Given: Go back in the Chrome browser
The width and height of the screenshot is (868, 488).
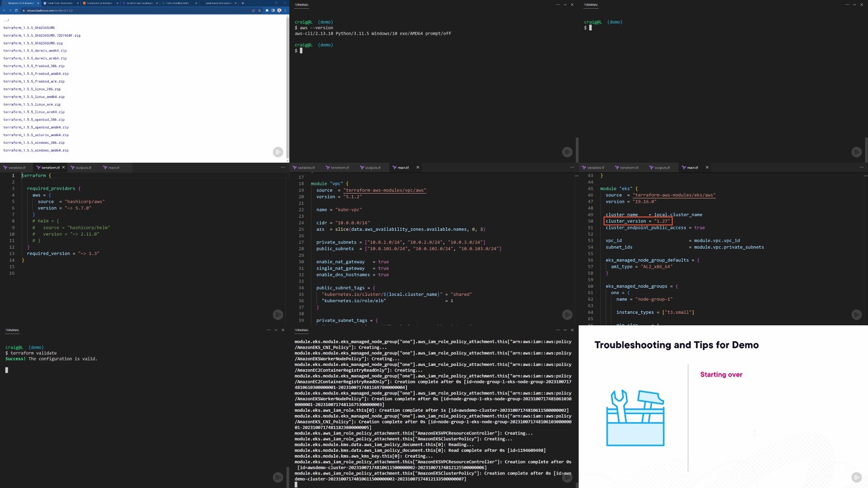Looking at the screenshot, I should (4, 10).
